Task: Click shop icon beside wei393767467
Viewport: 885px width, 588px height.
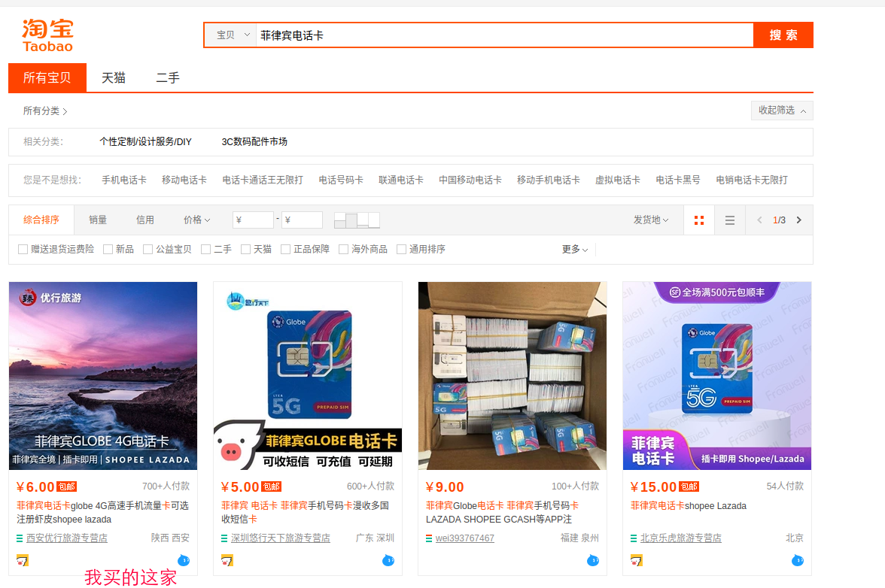Action: point(429,538)
